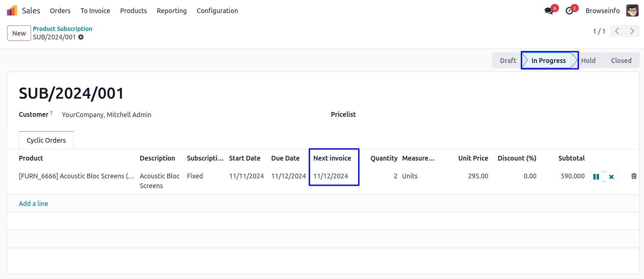Click the New button
This screenshot has width=644, height=279.
[x=19, y=33]
